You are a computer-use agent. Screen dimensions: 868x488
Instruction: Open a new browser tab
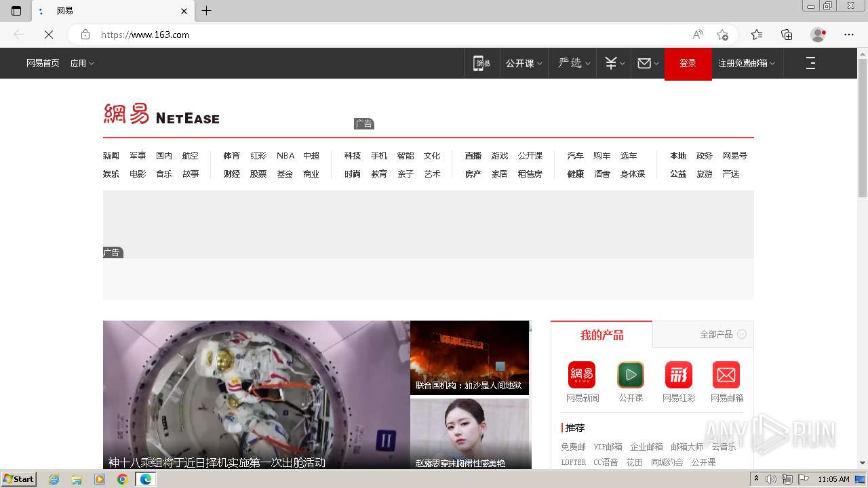tap(207, 11)
